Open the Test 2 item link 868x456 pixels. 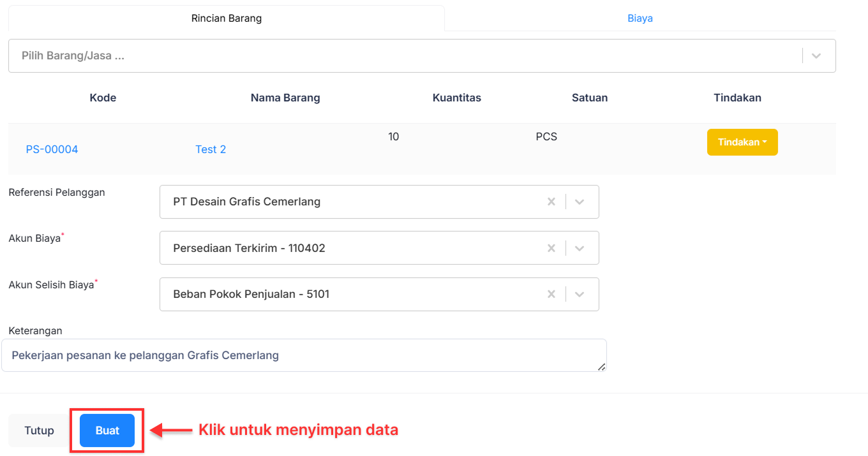click(211, 149)
